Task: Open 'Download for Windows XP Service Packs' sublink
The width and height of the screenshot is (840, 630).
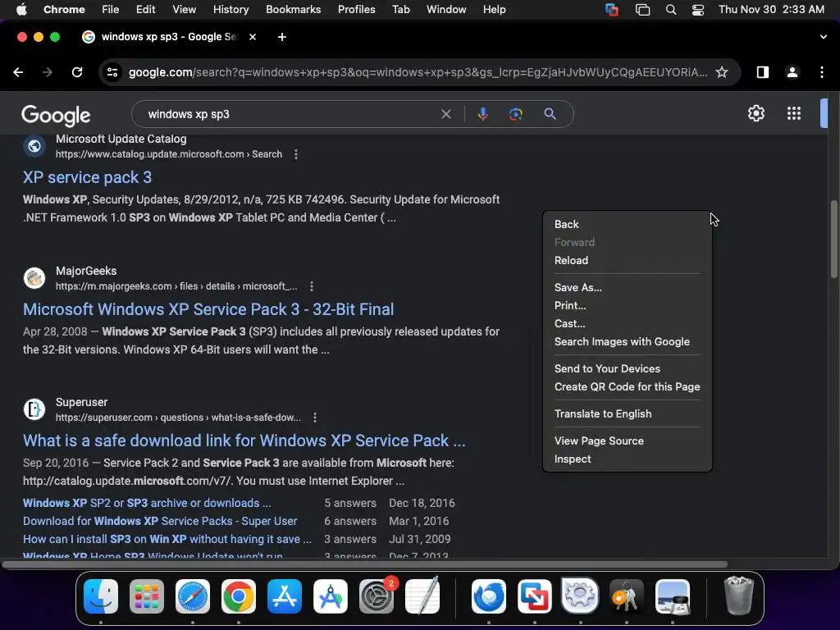Action: click(160, 521)
